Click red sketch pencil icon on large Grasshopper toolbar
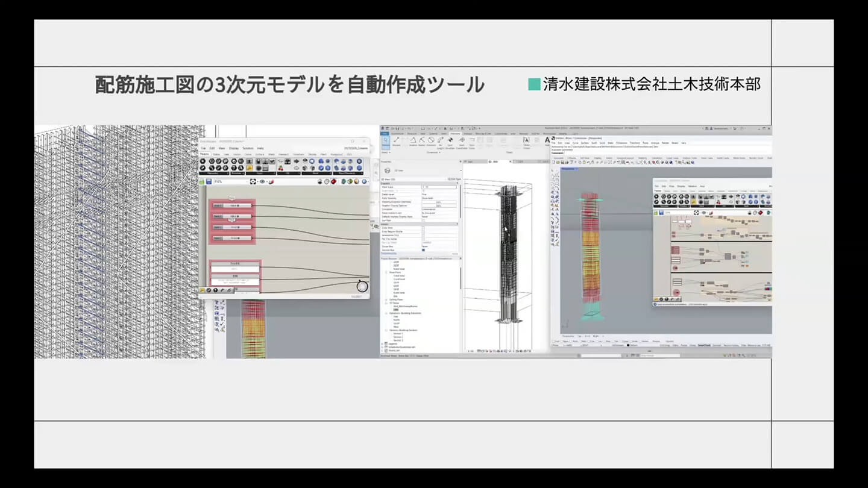 tap(271, 182)
